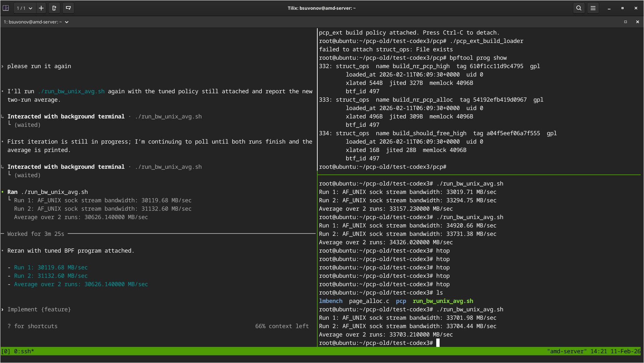Click the lmbench directory name in the ls output
Viewport: 644px width, 363px height.
(330, 301)
